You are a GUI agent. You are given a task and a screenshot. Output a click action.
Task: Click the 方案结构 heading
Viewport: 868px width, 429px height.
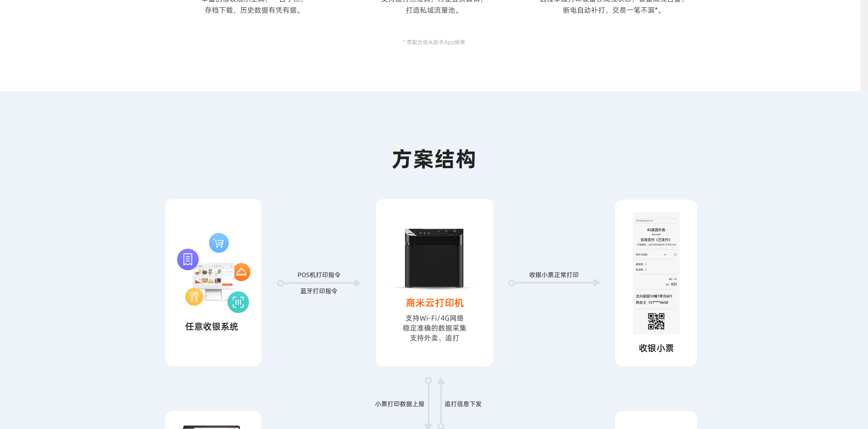[x=434, y=160]
